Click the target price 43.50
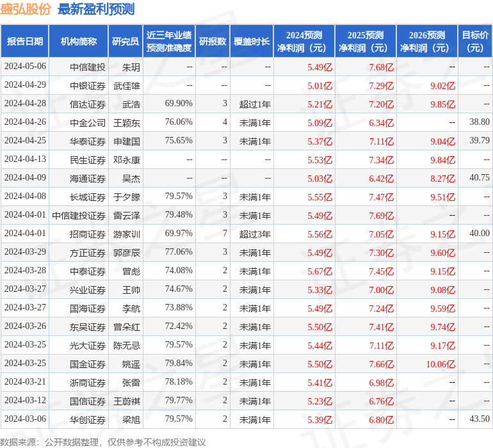493x448 pixels. (480, 419)
